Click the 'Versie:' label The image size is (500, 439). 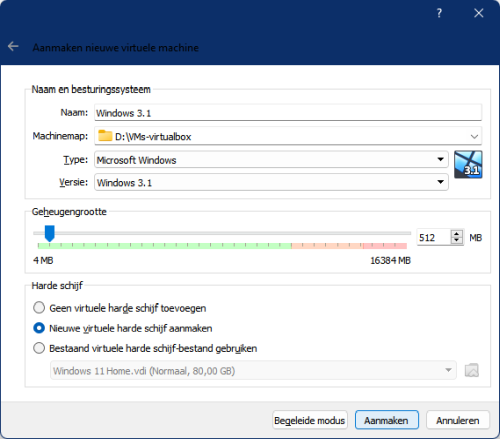[x=74, y=182]
